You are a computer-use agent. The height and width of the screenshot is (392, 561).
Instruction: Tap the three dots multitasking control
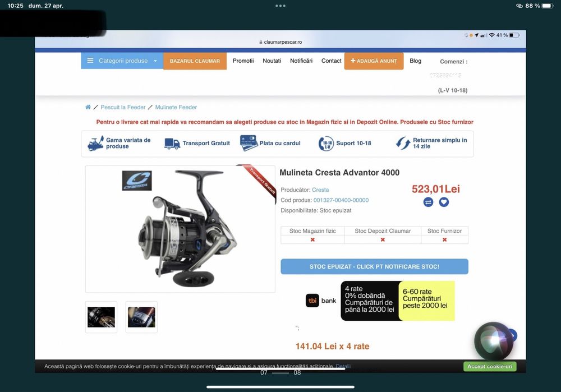click(280, 6)
